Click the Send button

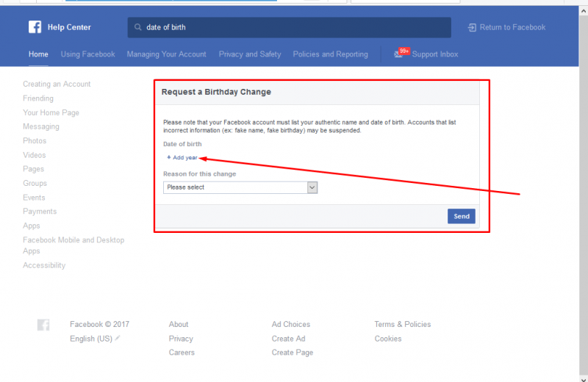(462, 216)
